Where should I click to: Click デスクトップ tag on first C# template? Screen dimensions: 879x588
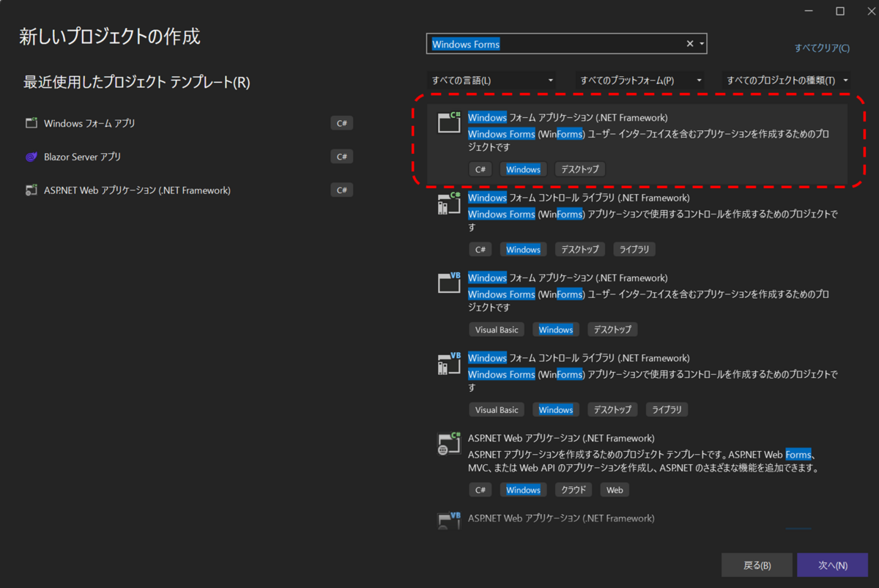coord(580,169)
